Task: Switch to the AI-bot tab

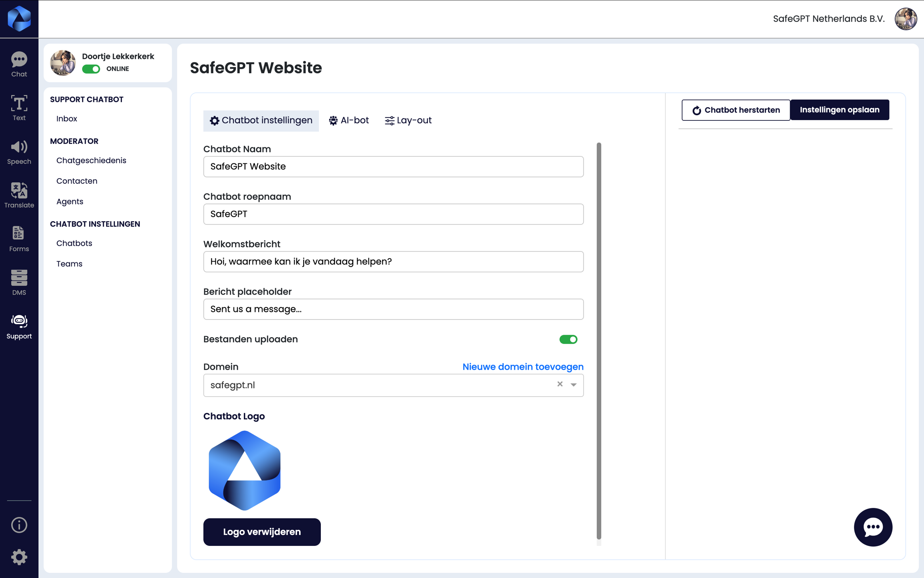Action: [349, 120]
